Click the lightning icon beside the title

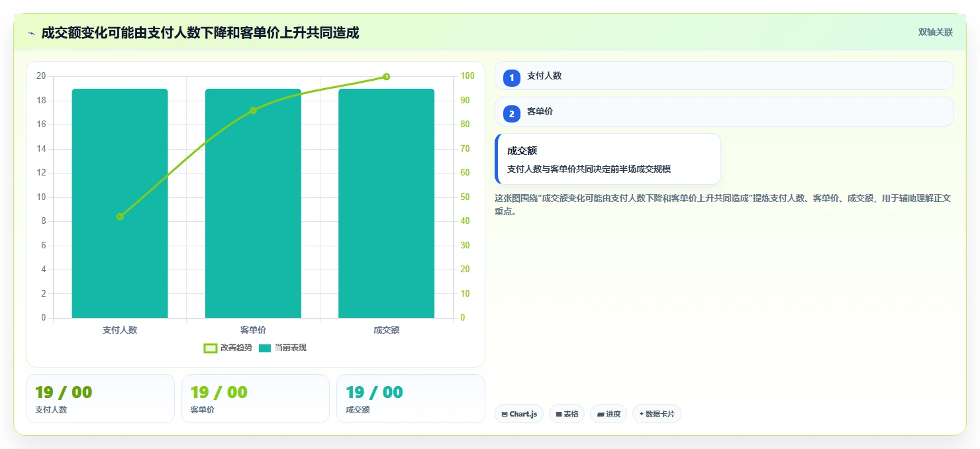(x=31, y=33)
